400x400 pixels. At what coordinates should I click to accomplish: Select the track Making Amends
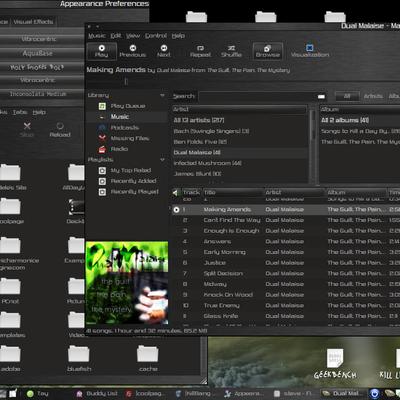coord(286,209)
